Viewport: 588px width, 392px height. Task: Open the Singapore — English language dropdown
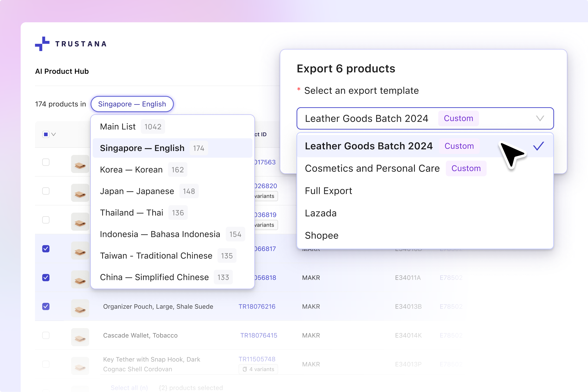[x=132, y=104]
